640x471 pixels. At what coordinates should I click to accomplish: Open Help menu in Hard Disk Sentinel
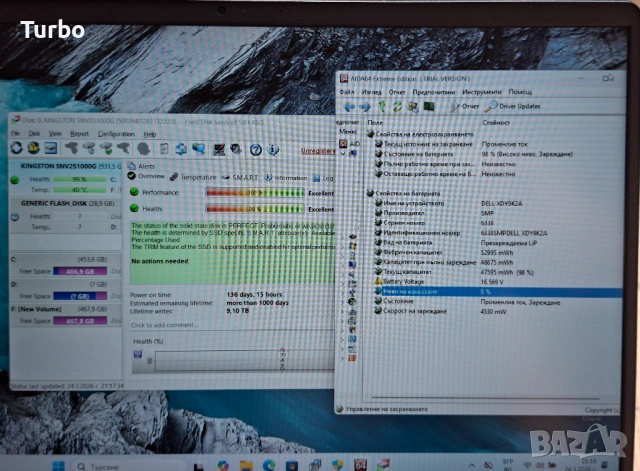pyautogui.click(x=150, y=134)
